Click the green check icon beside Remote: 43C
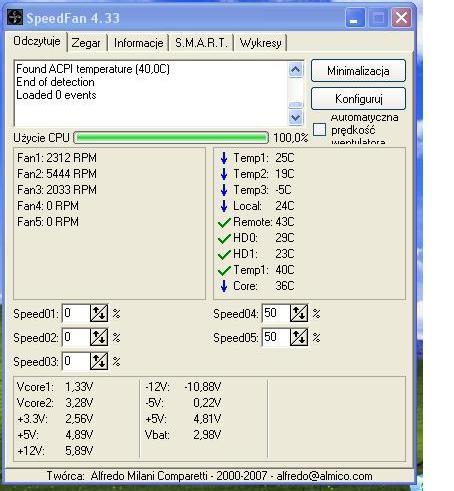 (x=224, y=222)
